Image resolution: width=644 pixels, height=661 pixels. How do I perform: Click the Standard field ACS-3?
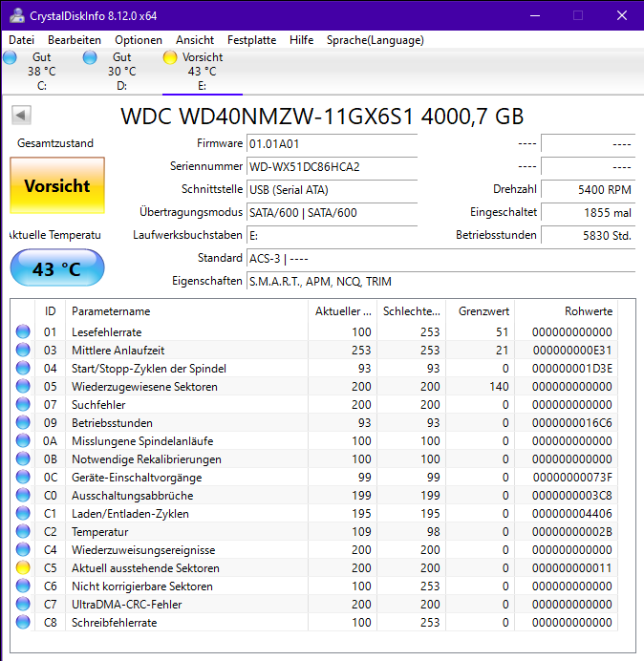440,258
